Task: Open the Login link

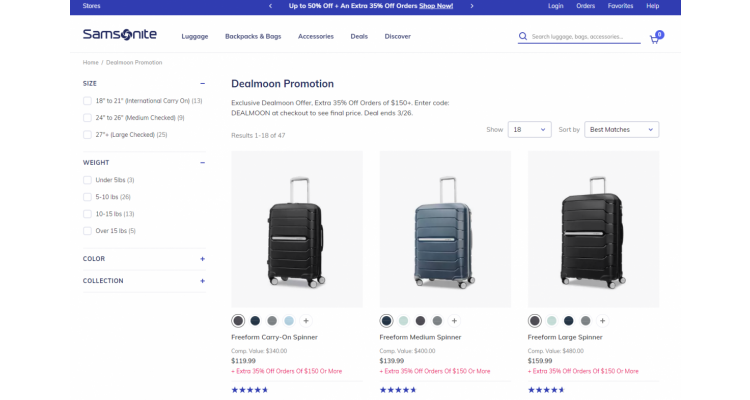Action: (555, 6)
